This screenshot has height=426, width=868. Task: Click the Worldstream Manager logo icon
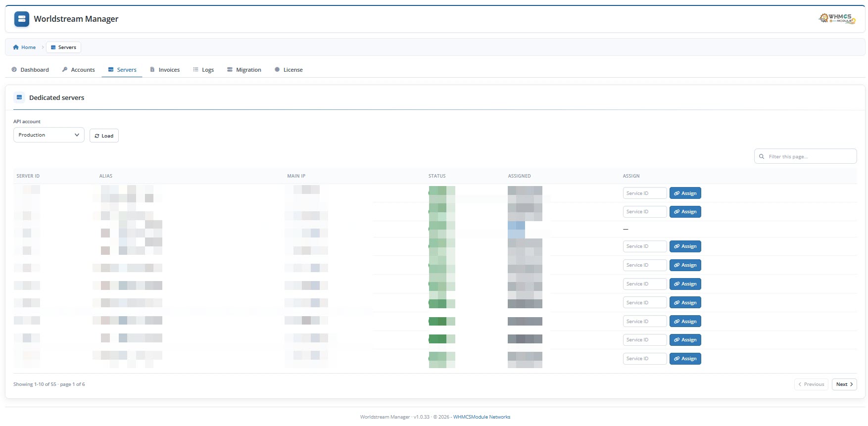pos(22,19)
